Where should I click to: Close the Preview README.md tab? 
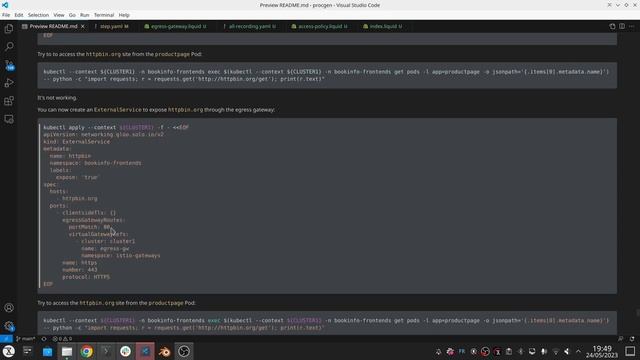coord(83,26)
